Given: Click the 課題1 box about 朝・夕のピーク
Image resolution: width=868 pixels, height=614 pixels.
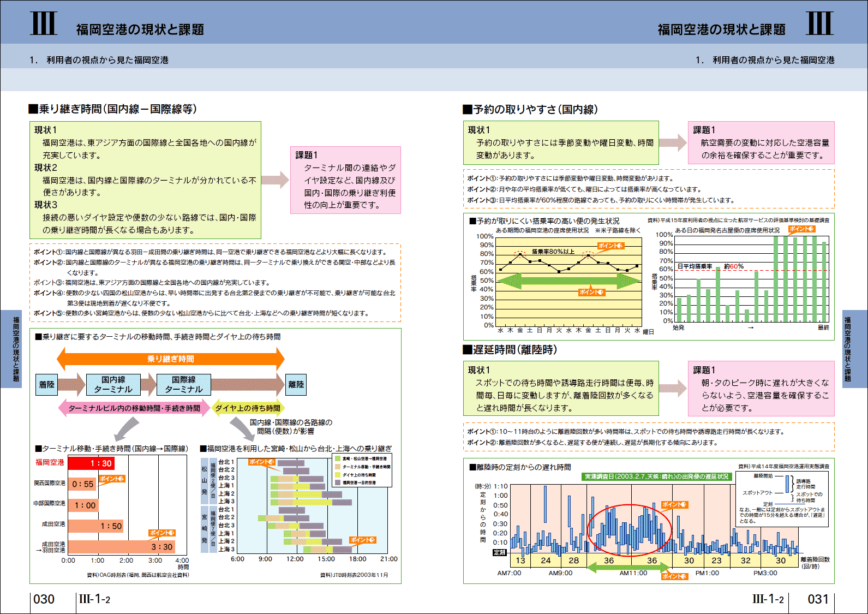Looking at the screenshot, I should [761, 389].
